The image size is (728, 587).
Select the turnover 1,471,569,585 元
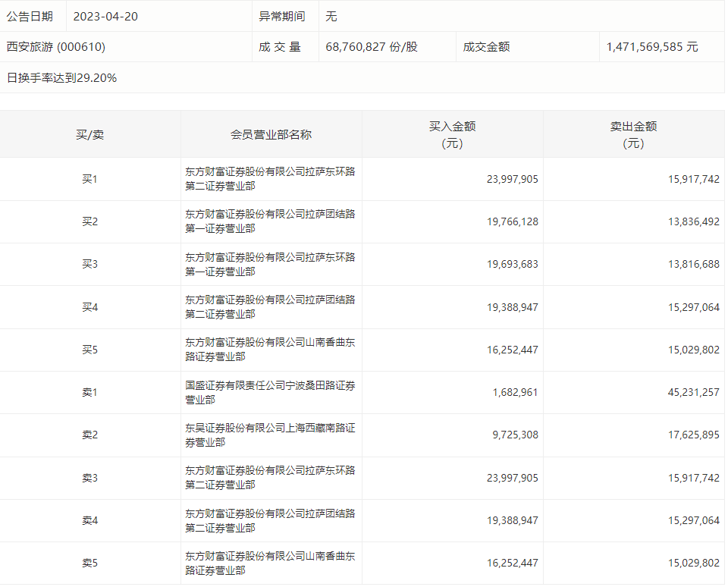point(652,47)
